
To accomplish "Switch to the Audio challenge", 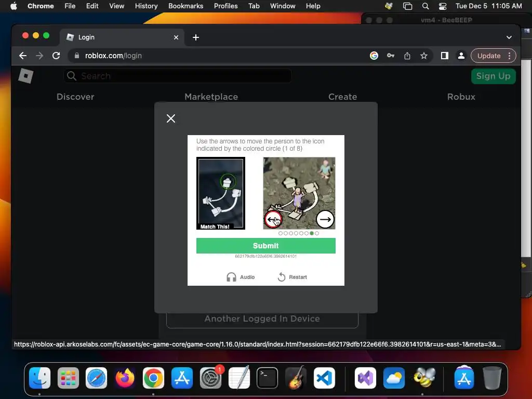I will pos(241,277).
